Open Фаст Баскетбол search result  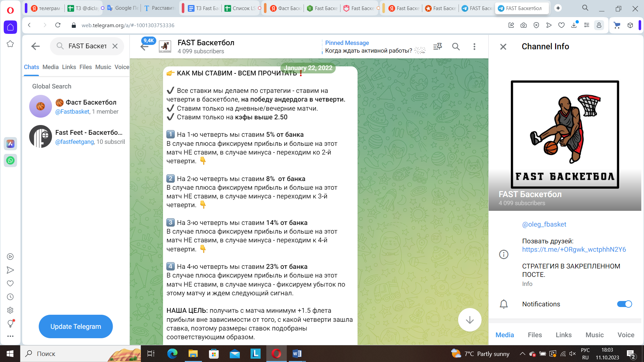click(x=76, y=107)
